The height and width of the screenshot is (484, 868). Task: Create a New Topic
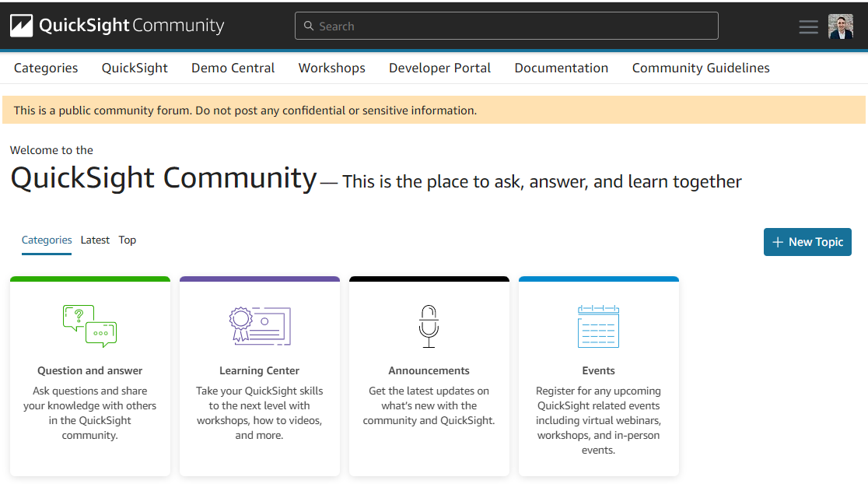[807, 242]
